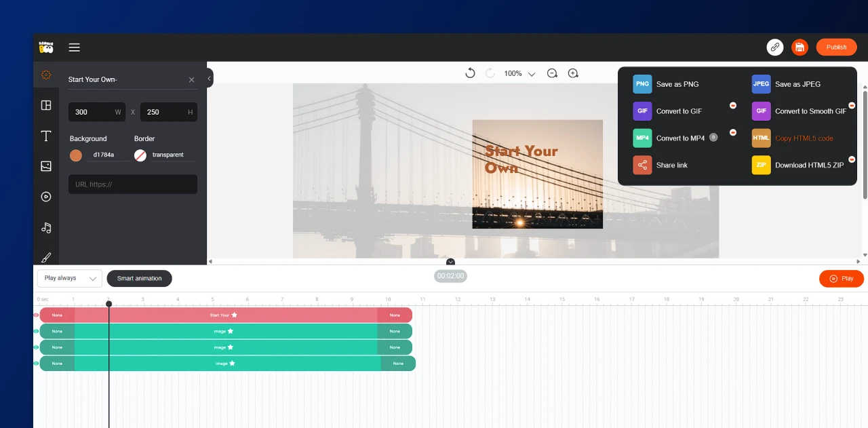
Task: Click the link chain icon in header
Action: pos(775,47)
